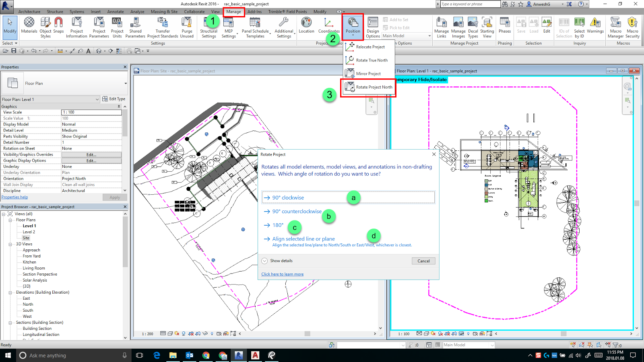
Task: Open Floor Plan type selector dropdown
Action: [126, 83]
